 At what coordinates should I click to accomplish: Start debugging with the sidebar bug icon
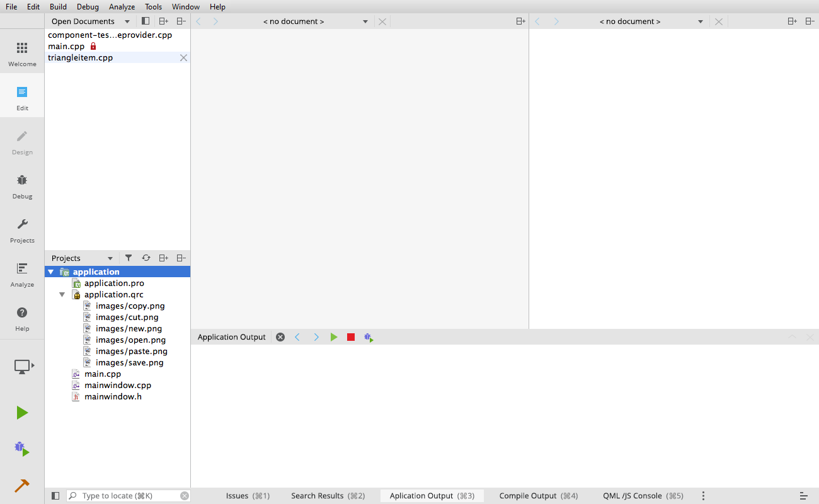coord(22,449)
